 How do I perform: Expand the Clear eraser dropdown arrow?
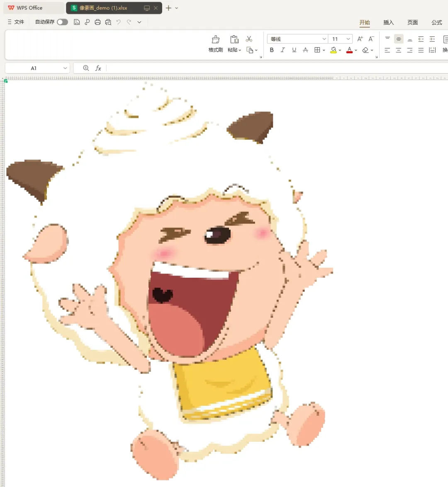point(372,50)
